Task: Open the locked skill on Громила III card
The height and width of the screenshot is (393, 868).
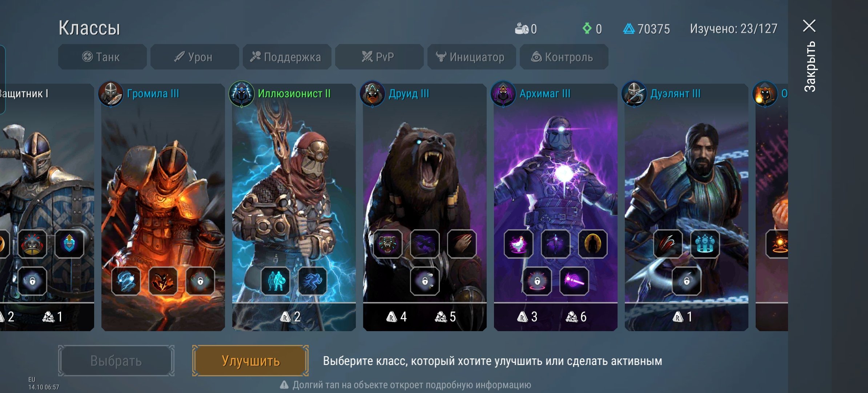Action: pos(200,281)
